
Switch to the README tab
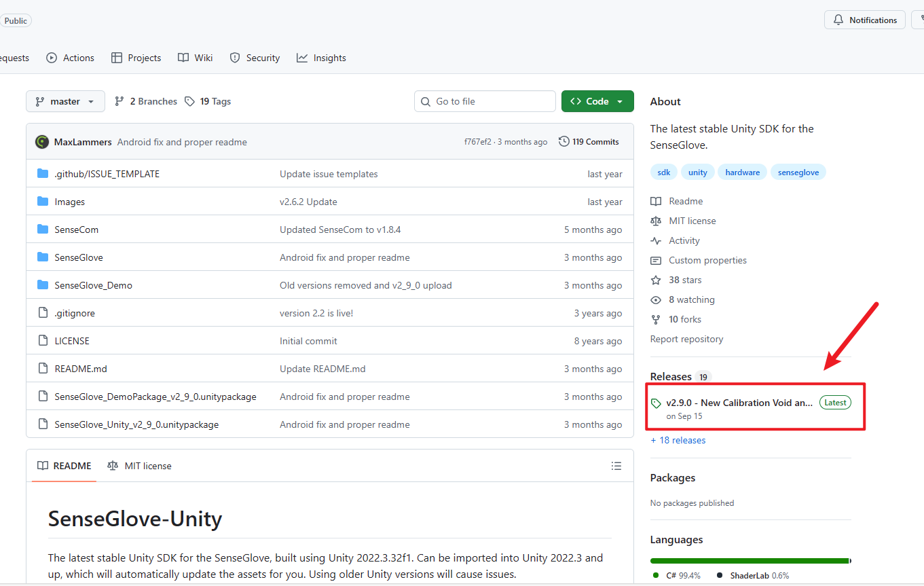click(64, 466)
